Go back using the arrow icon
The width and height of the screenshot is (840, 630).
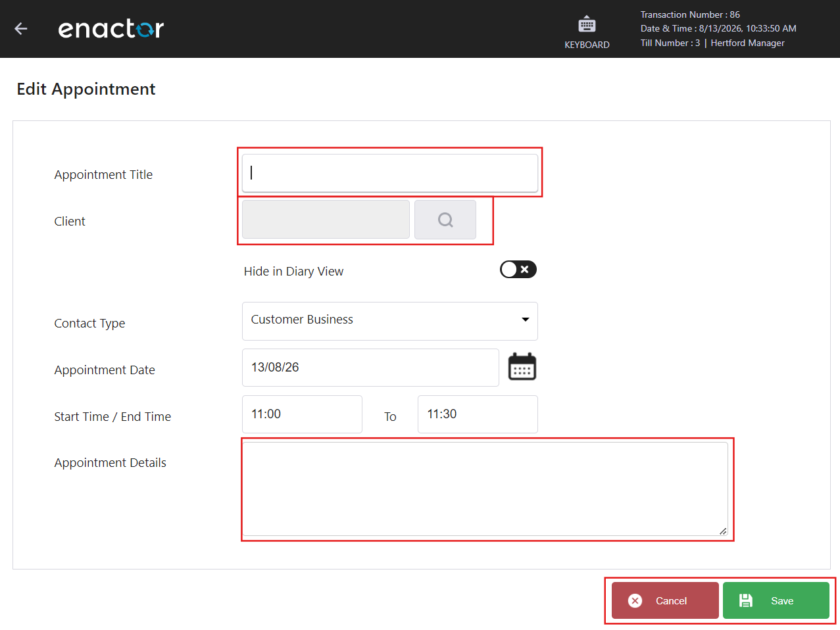(21, 28)
